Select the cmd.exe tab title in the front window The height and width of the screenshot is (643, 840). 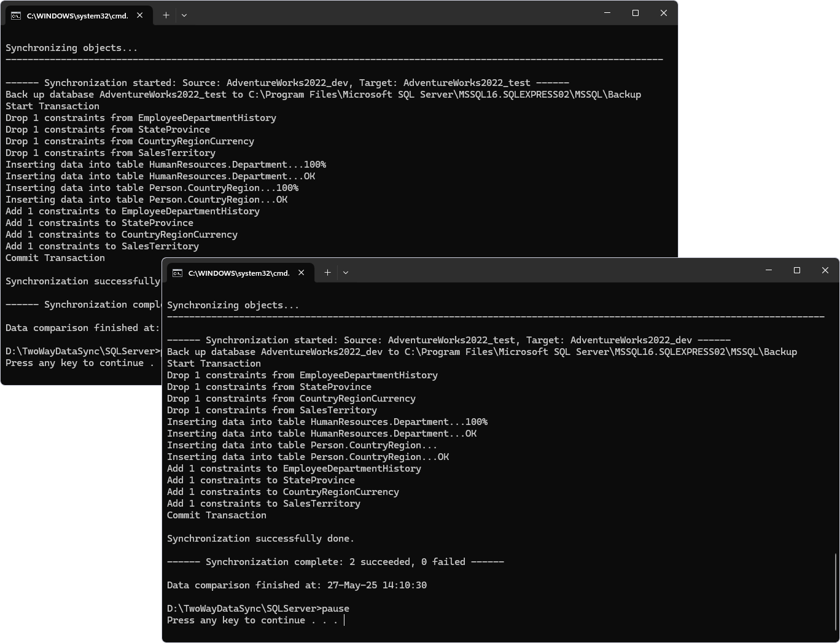pyautogui.click(x=239, y=273)
